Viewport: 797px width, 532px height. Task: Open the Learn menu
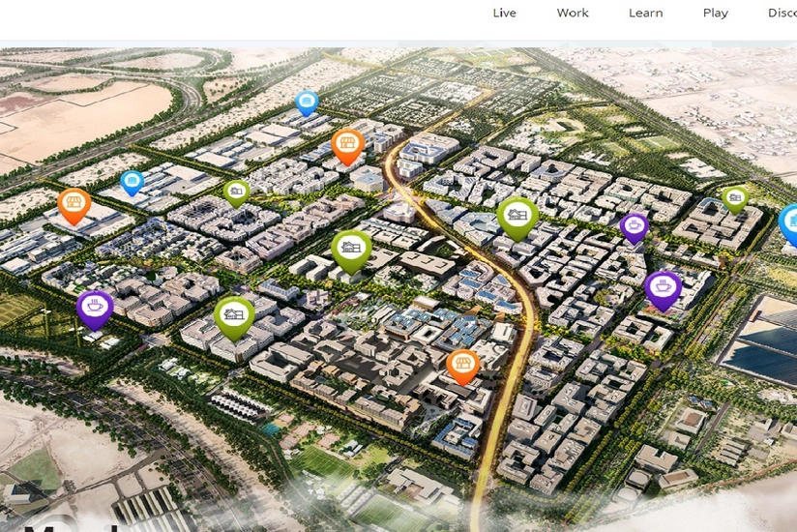click(x=645, y=14)
